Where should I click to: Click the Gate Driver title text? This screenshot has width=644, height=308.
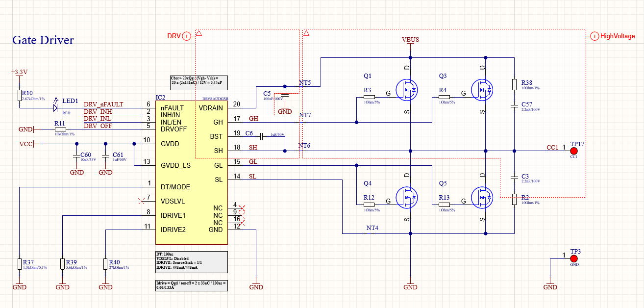tap(43, 40)
